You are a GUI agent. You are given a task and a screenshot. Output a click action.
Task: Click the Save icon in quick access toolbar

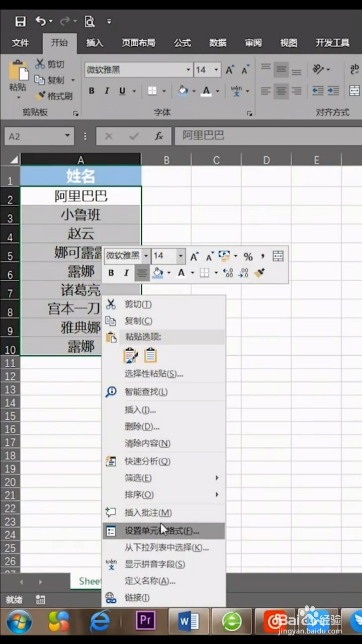pyautogui.click(x=20, y=21)
